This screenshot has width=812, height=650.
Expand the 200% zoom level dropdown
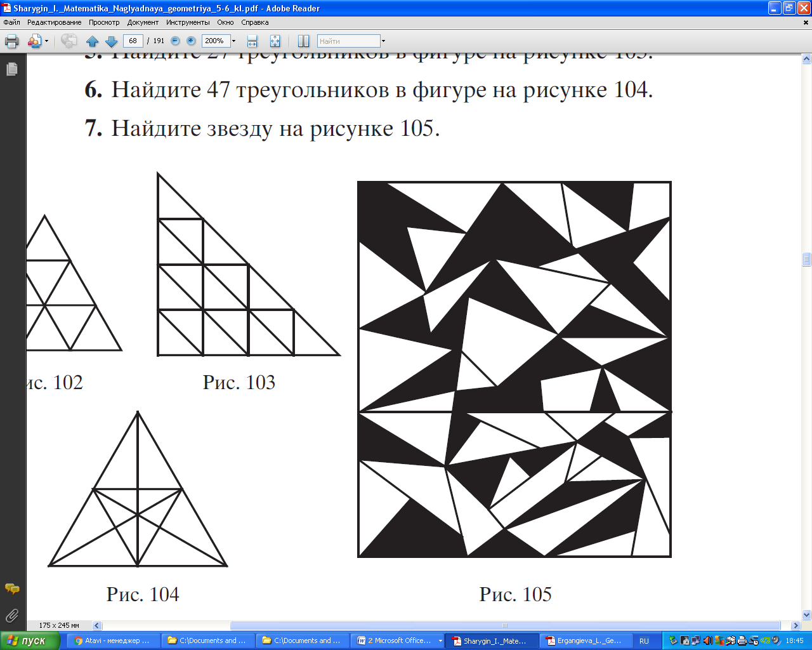coord(233,41)
